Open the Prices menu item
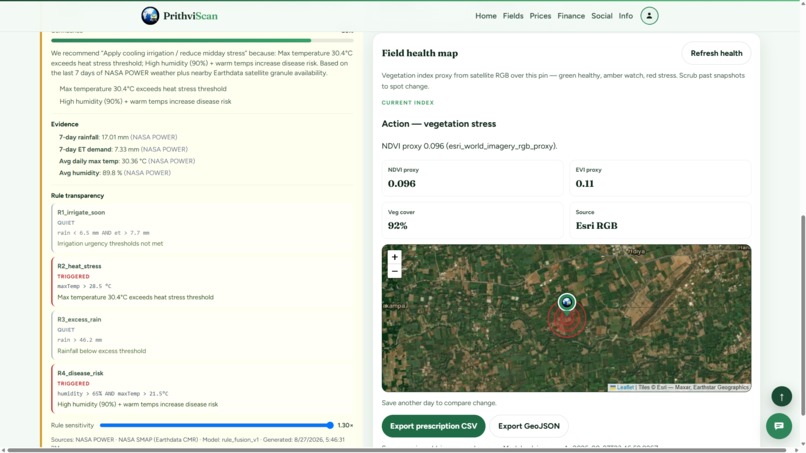The width and height of the screenshot is (806, 453). click(540, 16)
